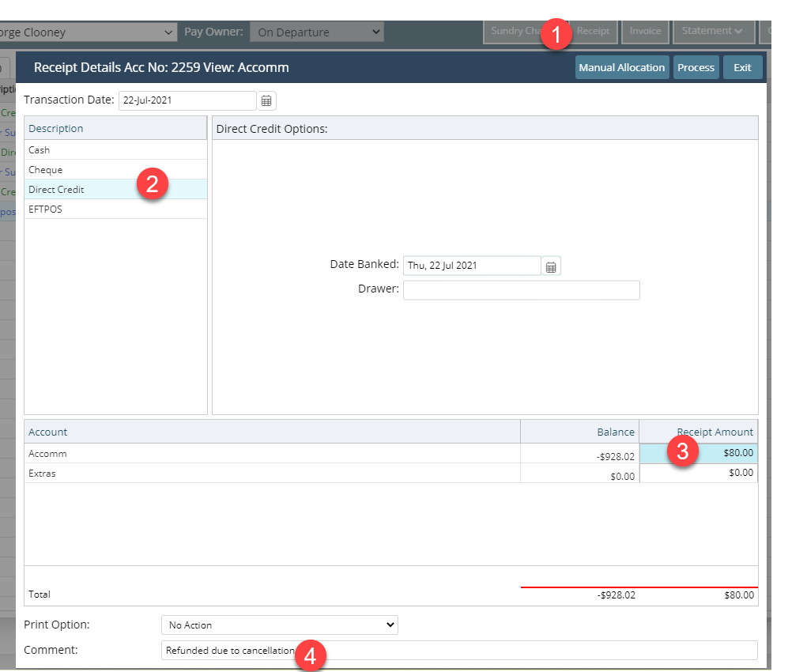Screen dimensions: 807x672
Task: Click into the Drawer text field
Action: click(521, 290)
